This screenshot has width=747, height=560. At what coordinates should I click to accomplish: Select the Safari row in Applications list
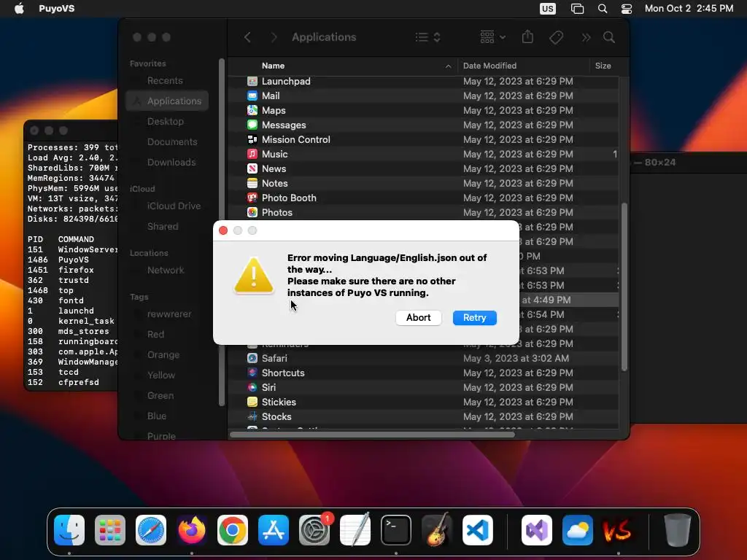[424, 358]
